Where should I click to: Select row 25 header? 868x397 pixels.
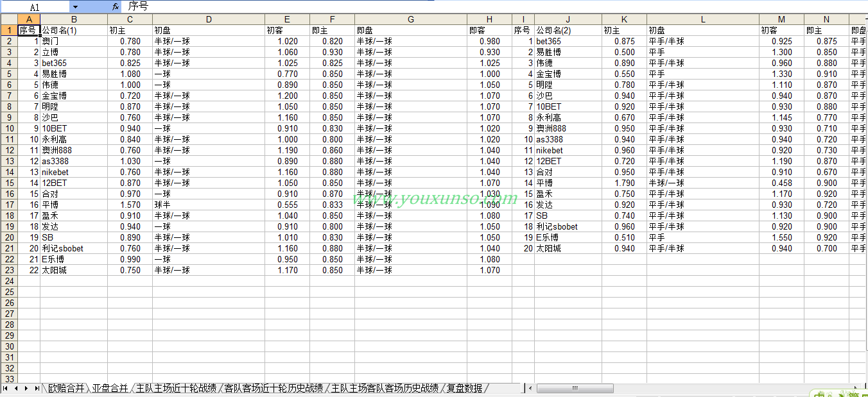pos(8,292)
